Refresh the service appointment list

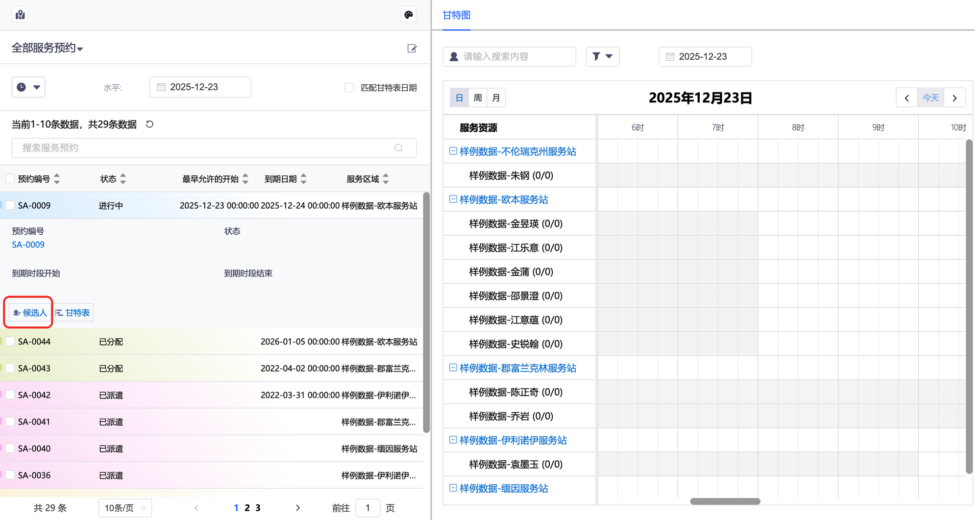[150, 124]
